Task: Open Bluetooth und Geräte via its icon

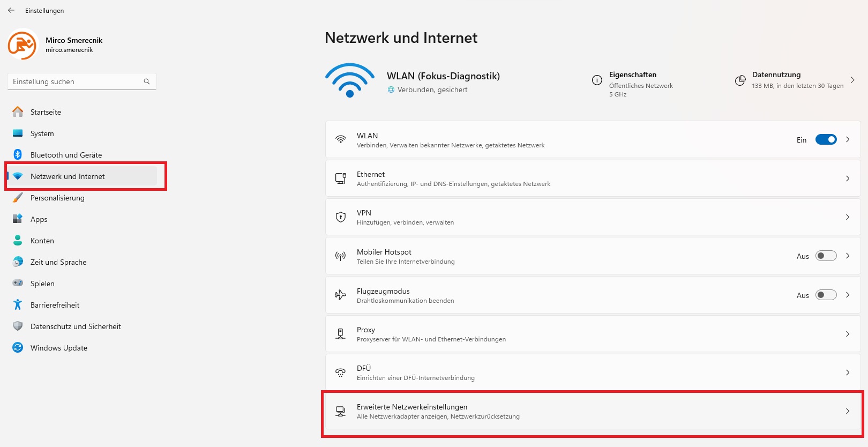Action: click(18, 154)
